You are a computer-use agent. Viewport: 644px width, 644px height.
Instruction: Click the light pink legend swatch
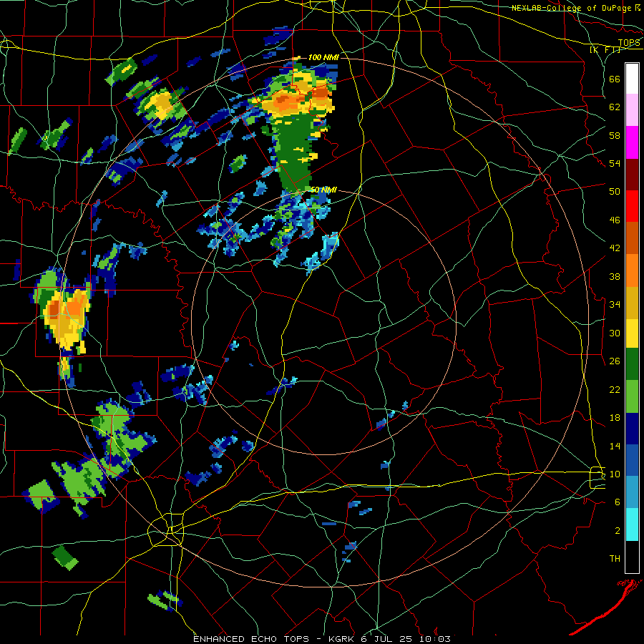(632, 109)
